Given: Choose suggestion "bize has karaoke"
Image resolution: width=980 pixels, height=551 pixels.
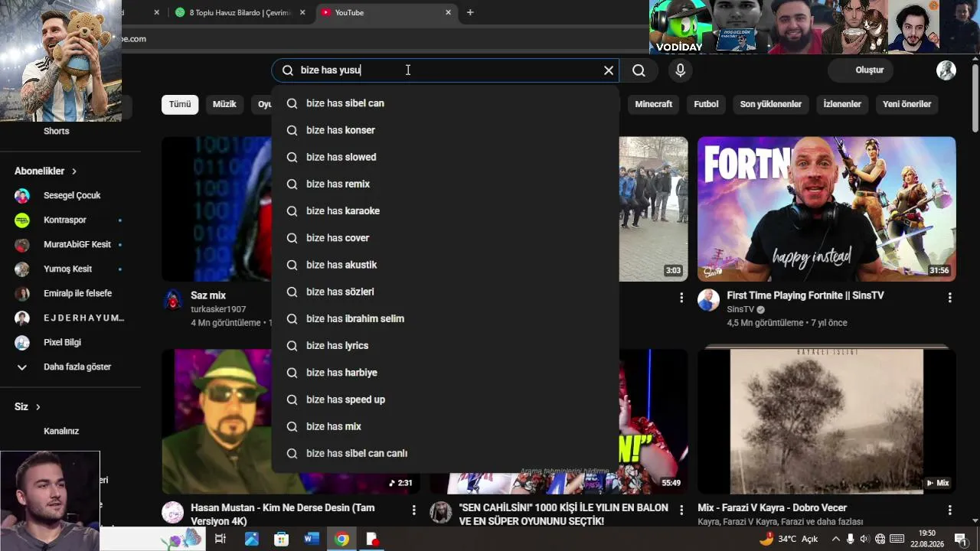Looking at the screenshot, I should [x=446, y=211].
